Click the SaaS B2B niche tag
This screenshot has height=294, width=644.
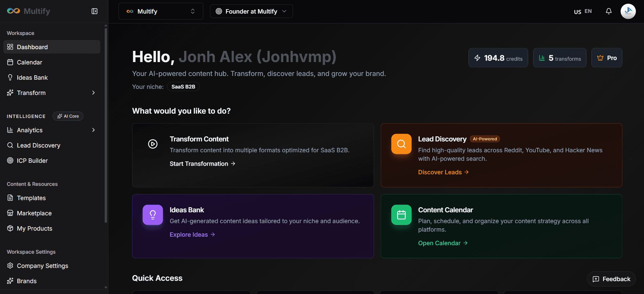pyautogui.click(x=183, y=86)
